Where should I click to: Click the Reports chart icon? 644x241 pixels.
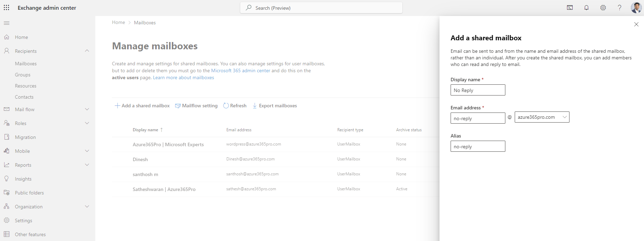click(7, 165)
